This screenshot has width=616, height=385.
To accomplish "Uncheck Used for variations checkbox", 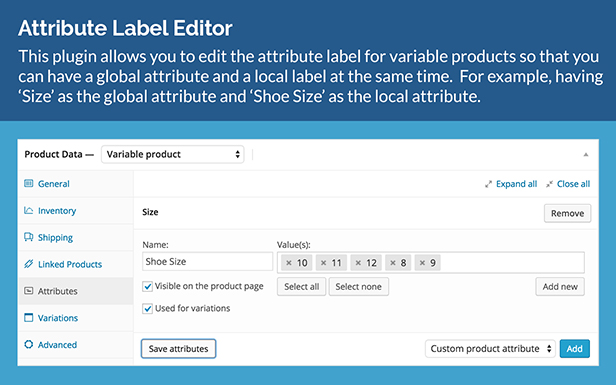I will tap(147, 308).
